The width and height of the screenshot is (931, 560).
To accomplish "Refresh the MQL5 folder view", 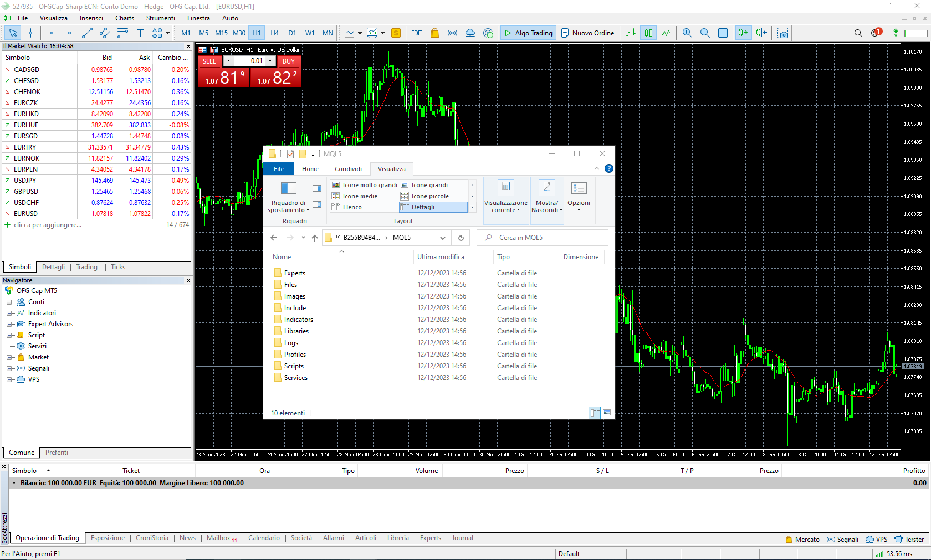I will tap(461, 238).
